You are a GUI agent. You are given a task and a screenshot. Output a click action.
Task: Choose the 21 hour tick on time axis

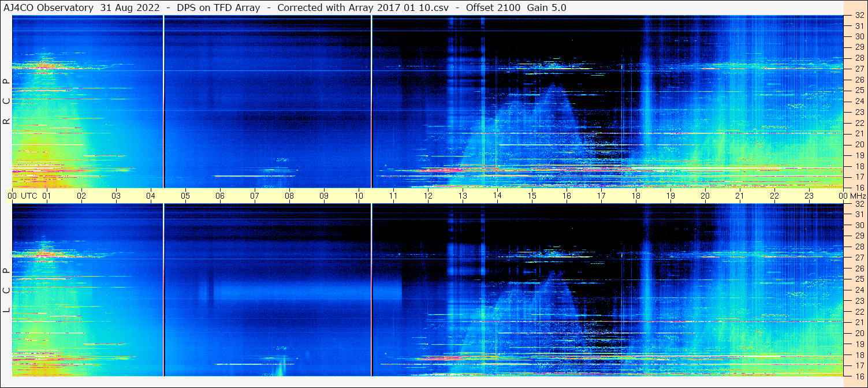click(x=740, y=196)
